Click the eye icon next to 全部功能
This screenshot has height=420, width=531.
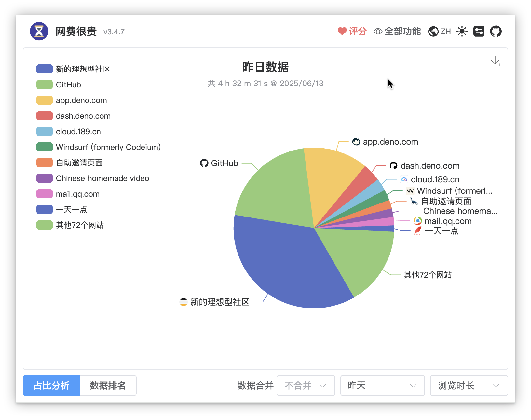point(378,31)
